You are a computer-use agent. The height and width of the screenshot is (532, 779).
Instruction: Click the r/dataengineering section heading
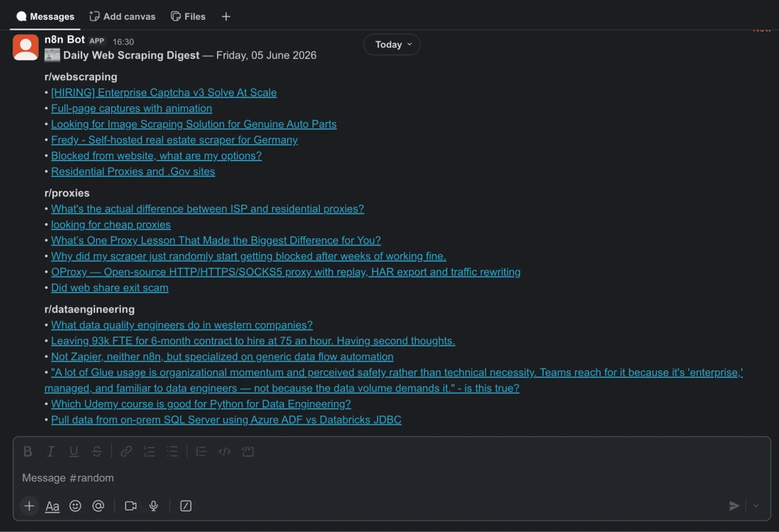89,309
